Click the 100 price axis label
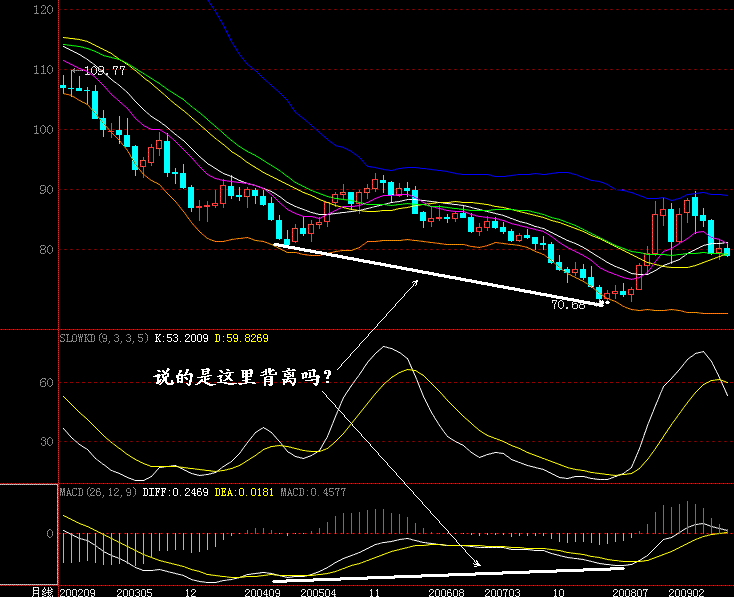735x597 pixels. [43, 130]
